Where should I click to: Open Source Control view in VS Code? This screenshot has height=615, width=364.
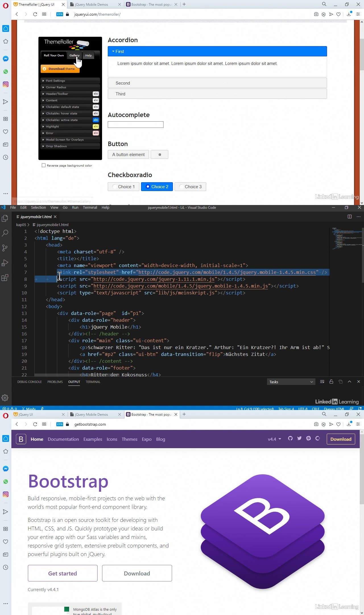point(5,248)
